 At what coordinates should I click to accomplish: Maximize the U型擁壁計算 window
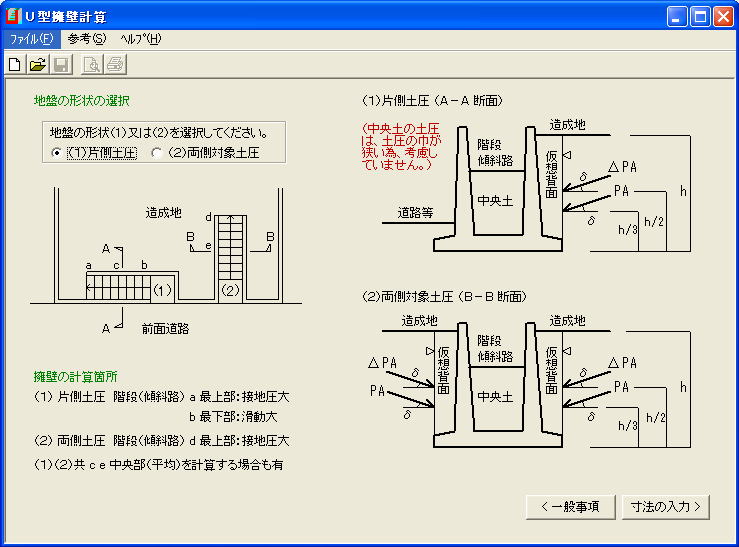(x=700, y=17)
